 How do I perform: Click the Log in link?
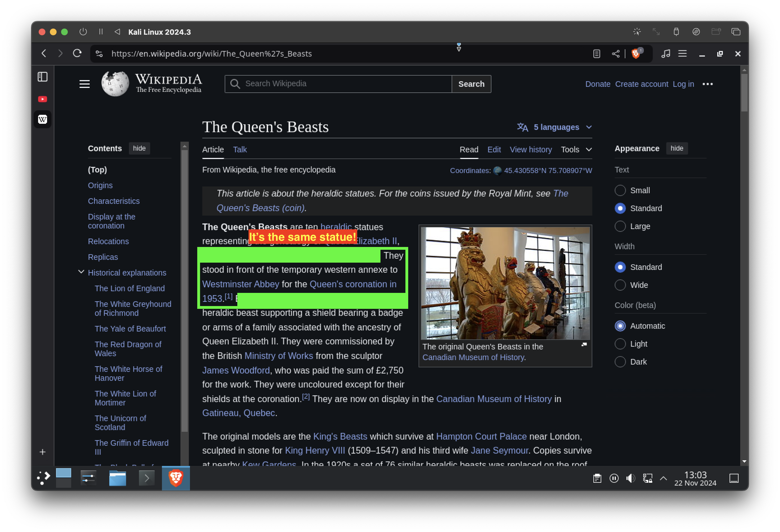click(x=683, y=84)
